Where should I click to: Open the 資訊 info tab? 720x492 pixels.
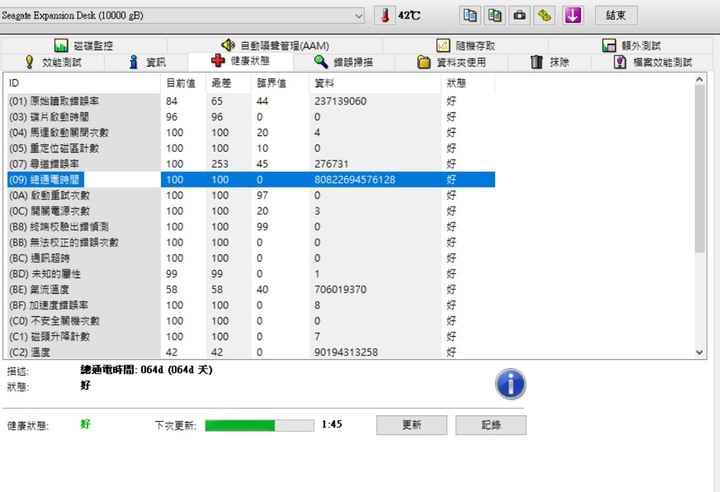coord(147,62)
